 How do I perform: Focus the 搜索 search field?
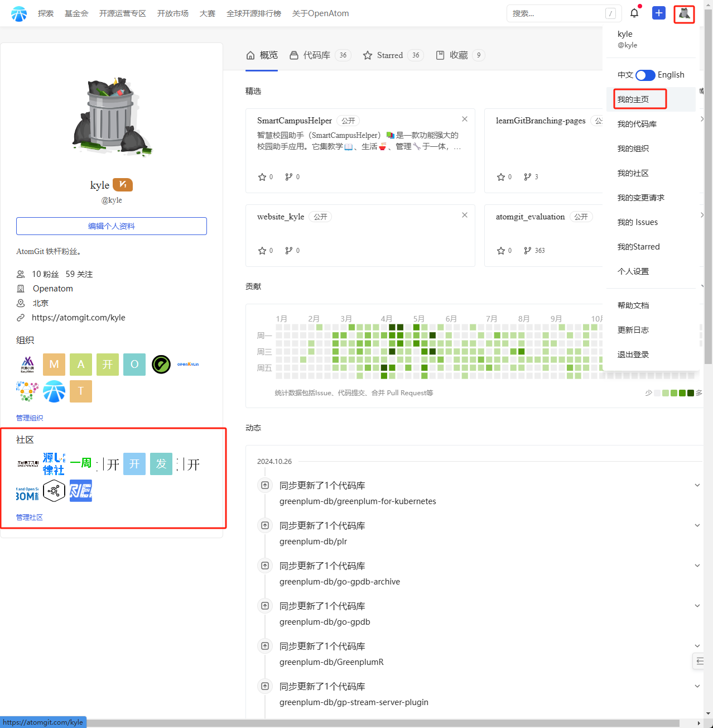563,13
